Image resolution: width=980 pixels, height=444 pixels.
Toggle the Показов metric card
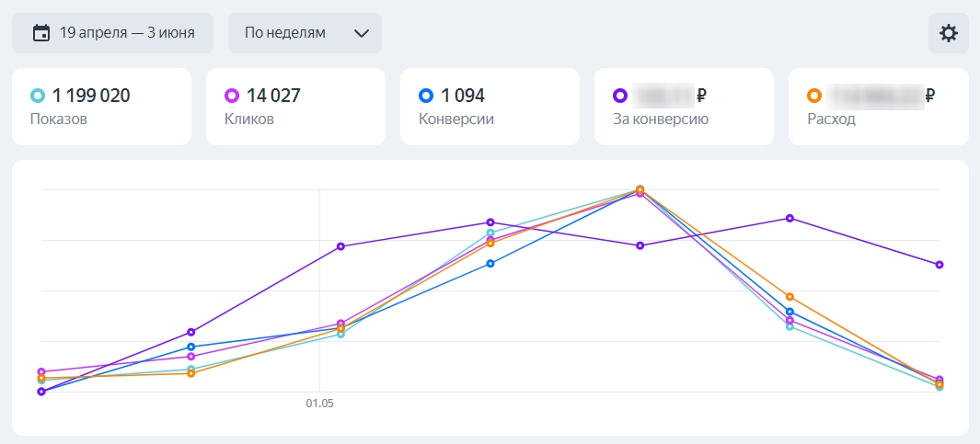(x=101, y=107)
